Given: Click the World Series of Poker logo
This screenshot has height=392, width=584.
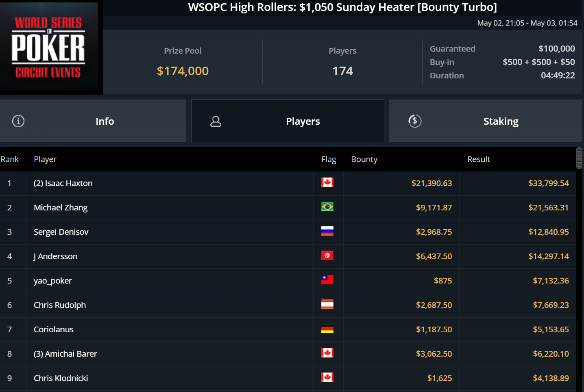Looking at the screenshot, I should (x=49, y=47).
